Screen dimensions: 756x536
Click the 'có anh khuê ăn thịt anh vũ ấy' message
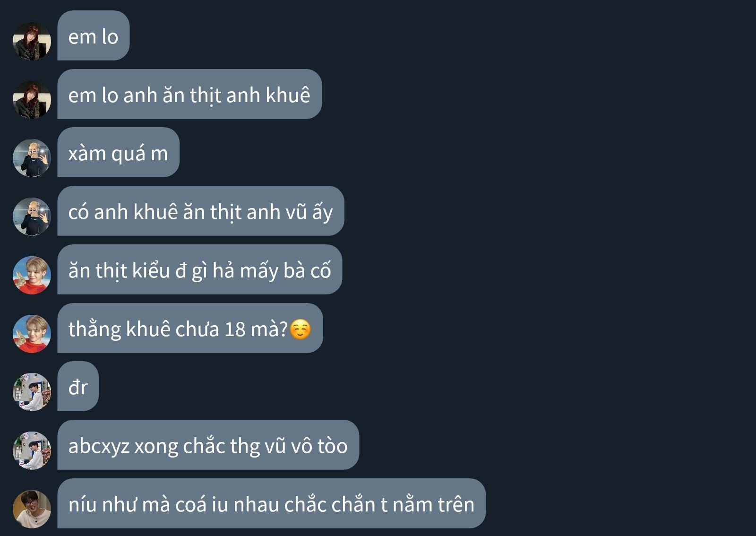tap(201, 211)
